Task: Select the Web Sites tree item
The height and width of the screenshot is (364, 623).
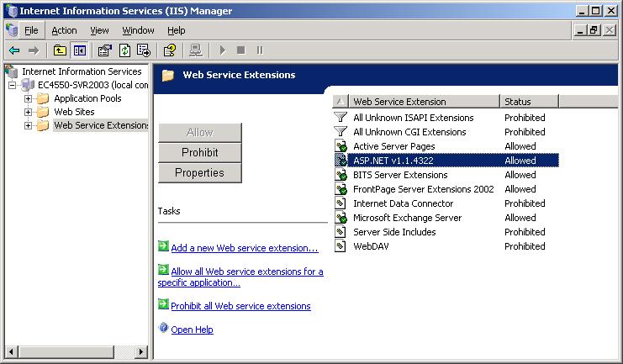Action: pos(74,112)
